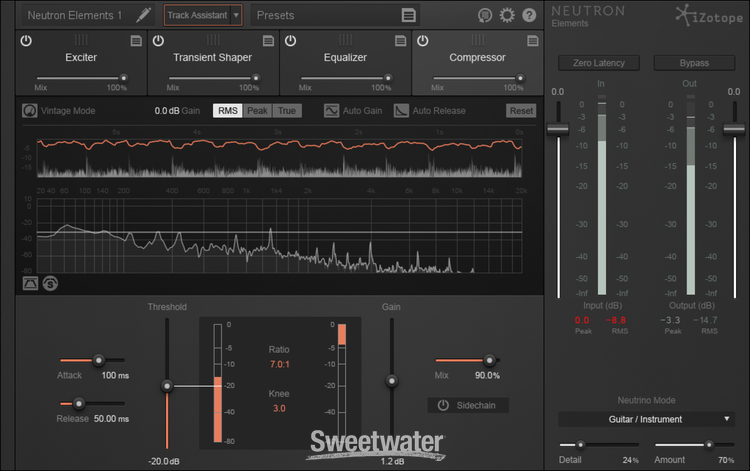Adjust the Neutrino Amount slider
The height and width of the screenshot is (471, 750).
[x=709, y=445]
